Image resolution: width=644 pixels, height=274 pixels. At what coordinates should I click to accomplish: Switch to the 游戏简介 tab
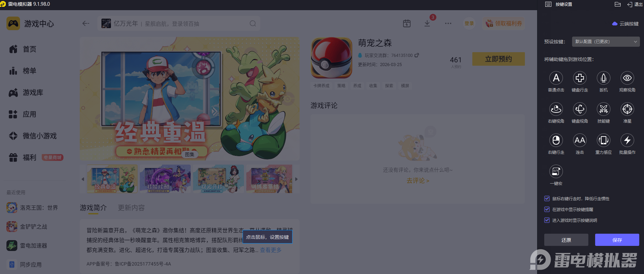[93, 208]
